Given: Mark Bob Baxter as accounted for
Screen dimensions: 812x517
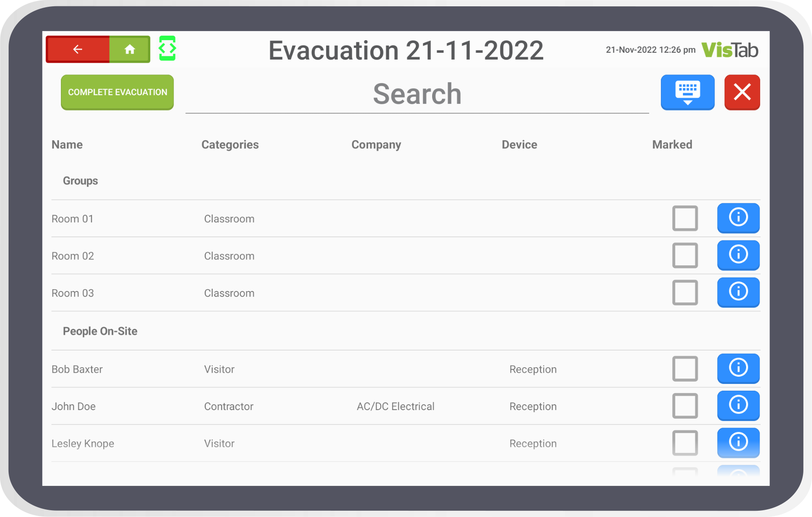Looking at the screenshot, I should (x=685, y=369).
